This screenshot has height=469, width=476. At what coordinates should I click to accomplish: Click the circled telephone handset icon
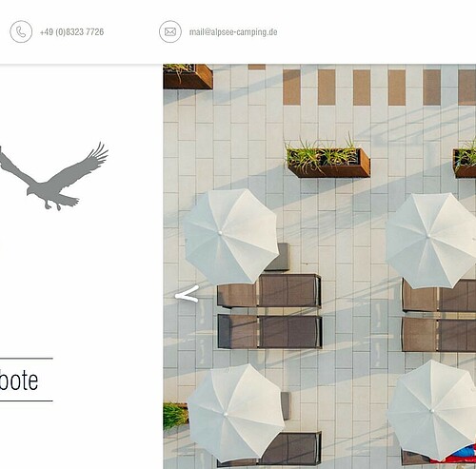point(21,31)
